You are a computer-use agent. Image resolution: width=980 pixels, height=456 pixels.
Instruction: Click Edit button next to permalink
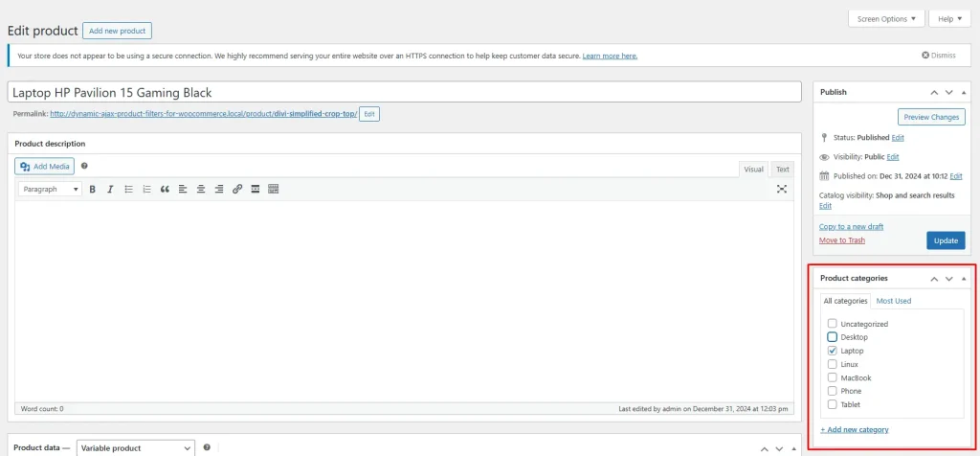(369, 114)
